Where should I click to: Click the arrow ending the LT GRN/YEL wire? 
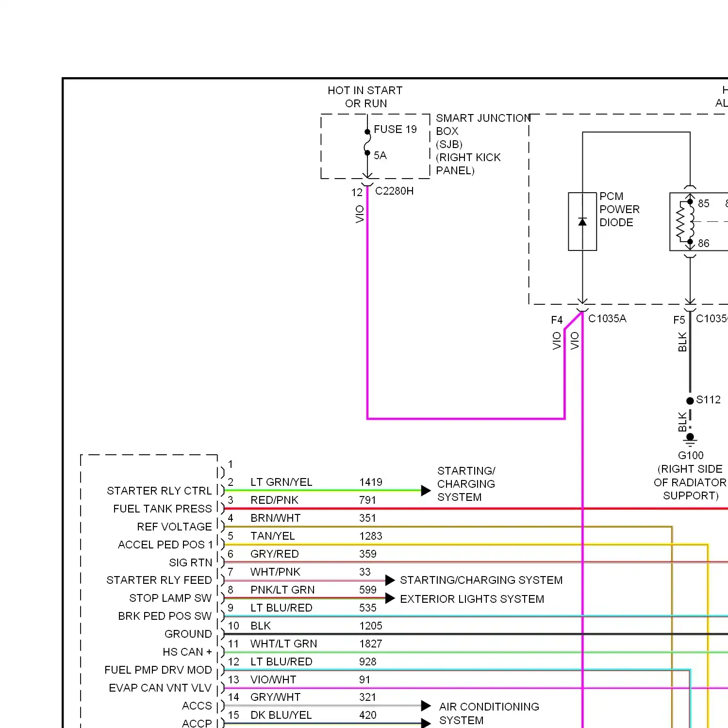[x=426, y=491]
